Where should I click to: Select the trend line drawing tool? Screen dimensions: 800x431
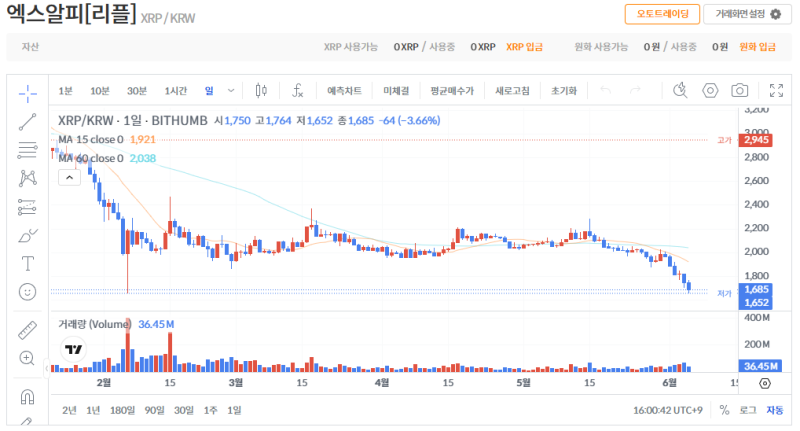point(28,122)
